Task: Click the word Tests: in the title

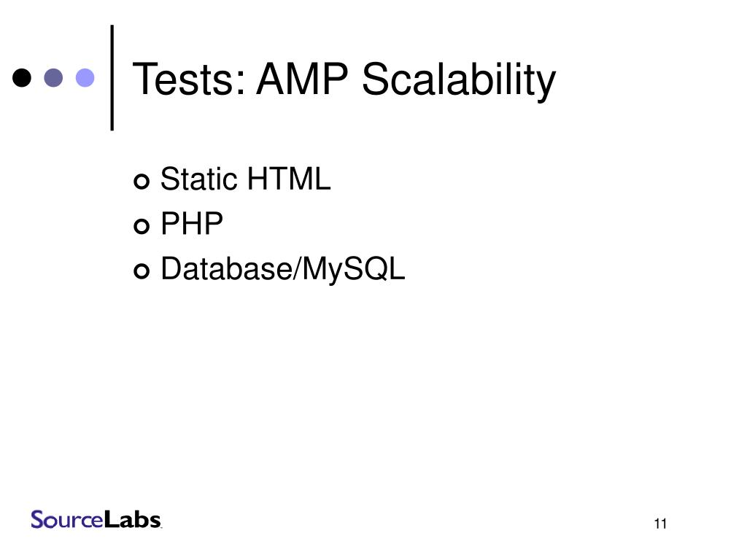Action: pos(190,79)
